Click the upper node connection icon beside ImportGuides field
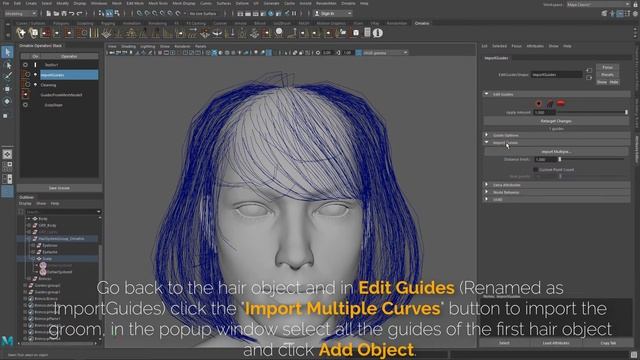640x360 pixels. pyautogui.click(x=589, y=71)
